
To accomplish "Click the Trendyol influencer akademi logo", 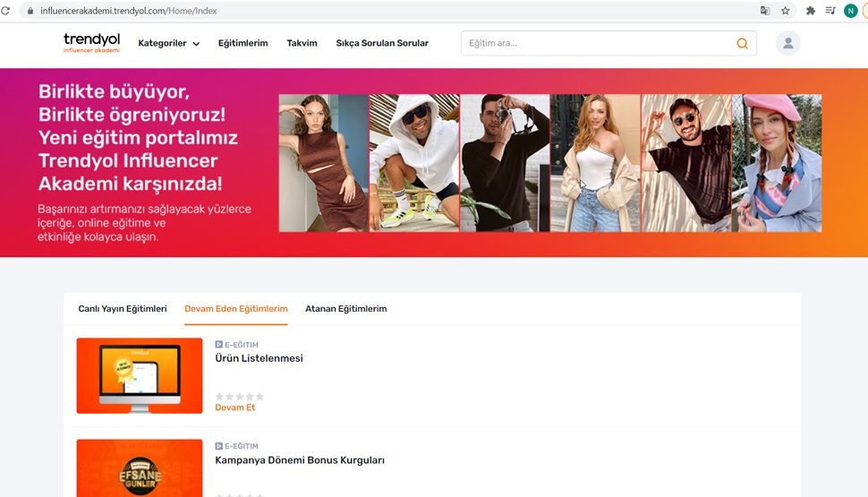I will tap(91, 43).
